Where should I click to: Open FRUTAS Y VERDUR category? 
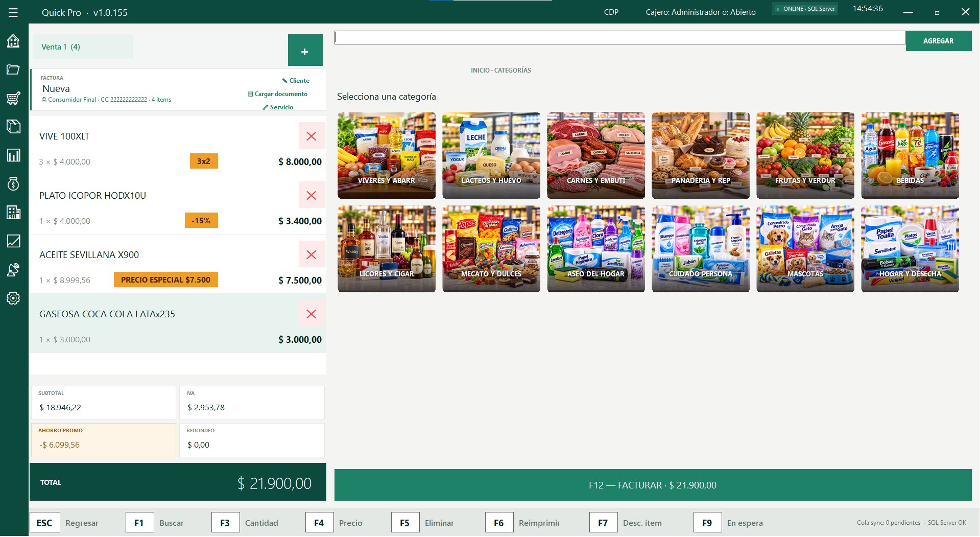[x=805, y=155]
